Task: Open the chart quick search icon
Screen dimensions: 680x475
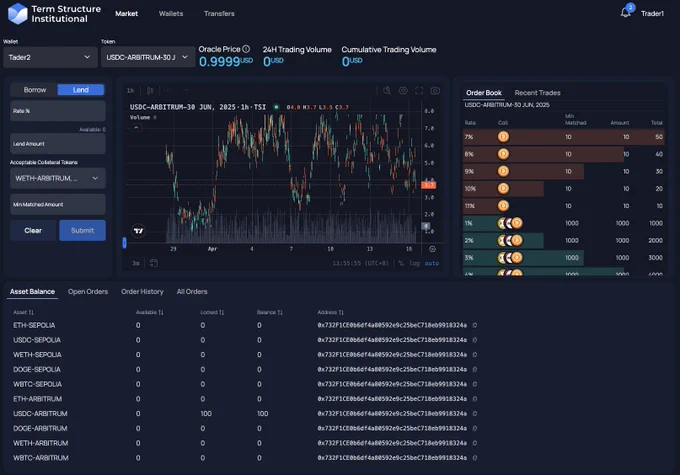Action: (x=387, y=90)
